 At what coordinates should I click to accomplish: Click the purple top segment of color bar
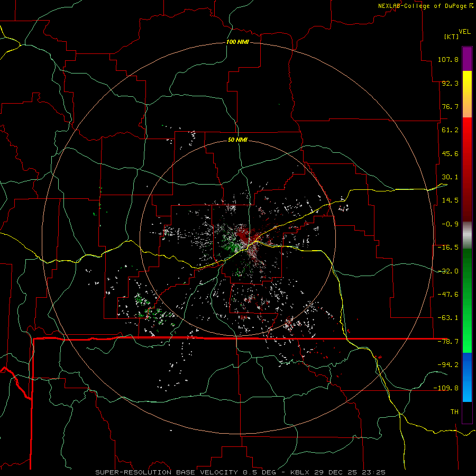(467, 59)
